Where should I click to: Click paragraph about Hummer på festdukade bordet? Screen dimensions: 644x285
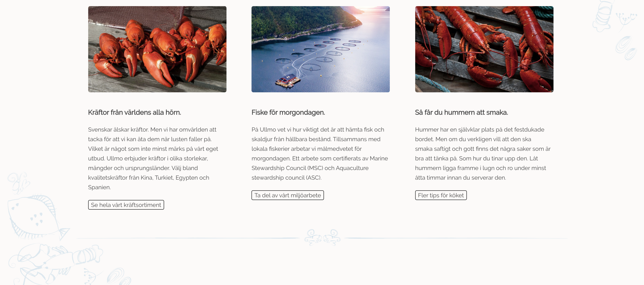[483, 154]
